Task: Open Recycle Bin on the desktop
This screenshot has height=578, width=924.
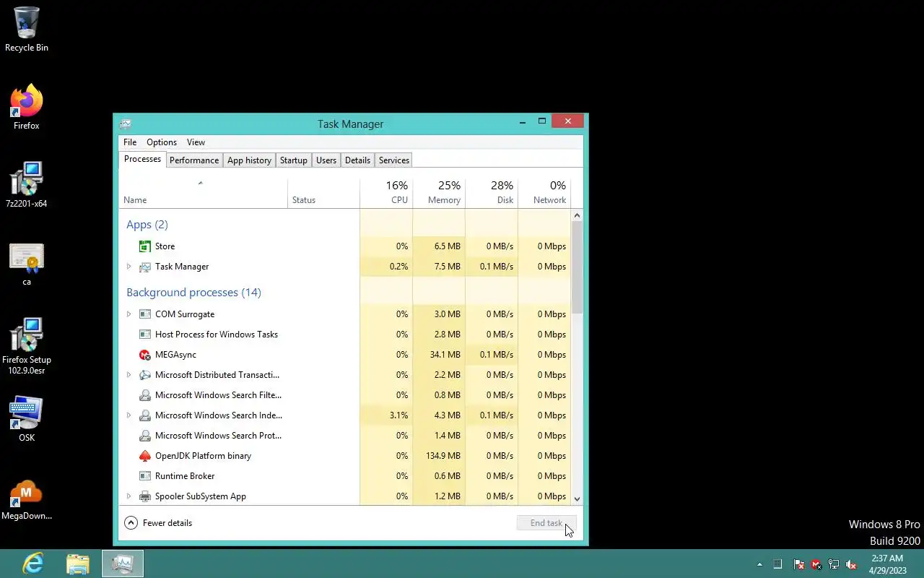Action: pos(27,30)
